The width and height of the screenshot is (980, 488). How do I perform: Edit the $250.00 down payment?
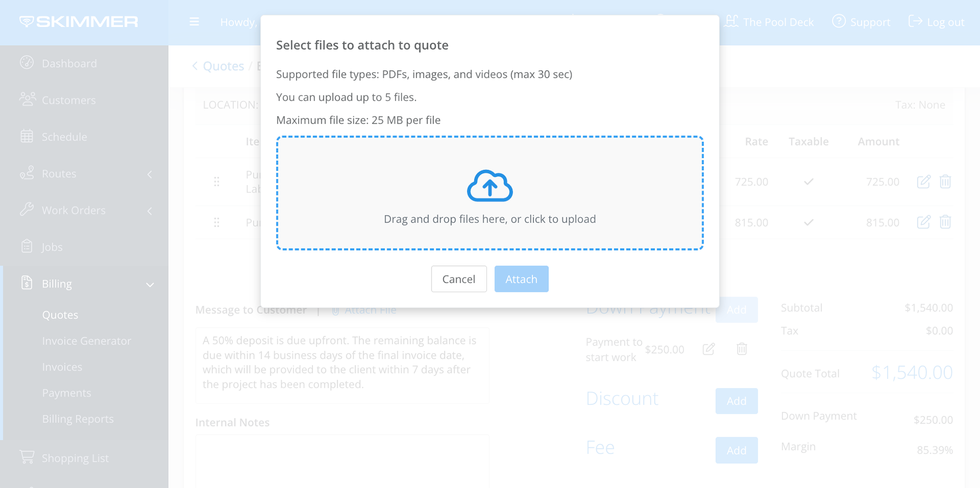pyautogui.click(x=709, y=349)
